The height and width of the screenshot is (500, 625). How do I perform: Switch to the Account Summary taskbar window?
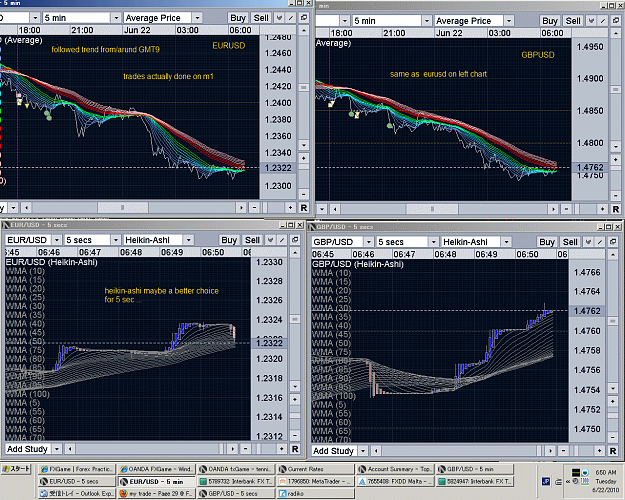pos(395,469)
